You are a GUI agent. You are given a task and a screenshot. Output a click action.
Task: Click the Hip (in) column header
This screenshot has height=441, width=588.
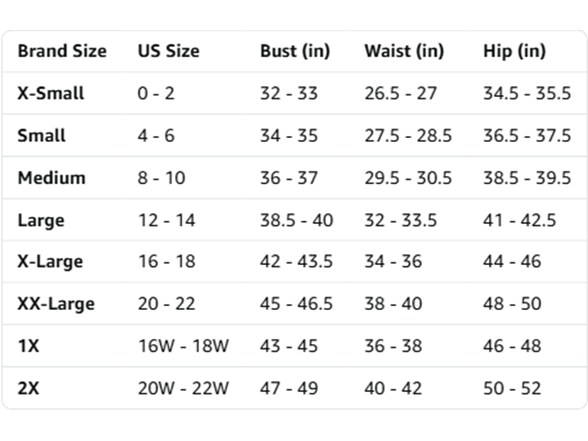pos(514,51)
